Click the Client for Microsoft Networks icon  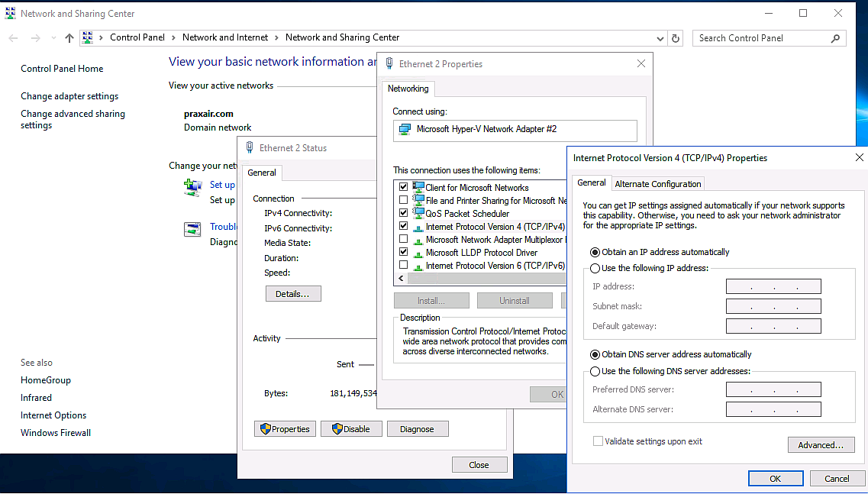click(x=418, y=187)
